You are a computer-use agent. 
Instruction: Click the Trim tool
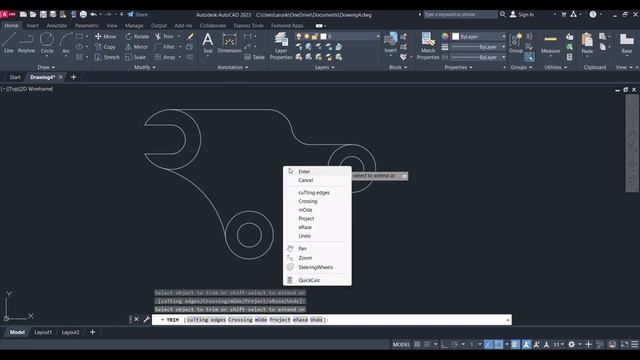click(164, 36)
